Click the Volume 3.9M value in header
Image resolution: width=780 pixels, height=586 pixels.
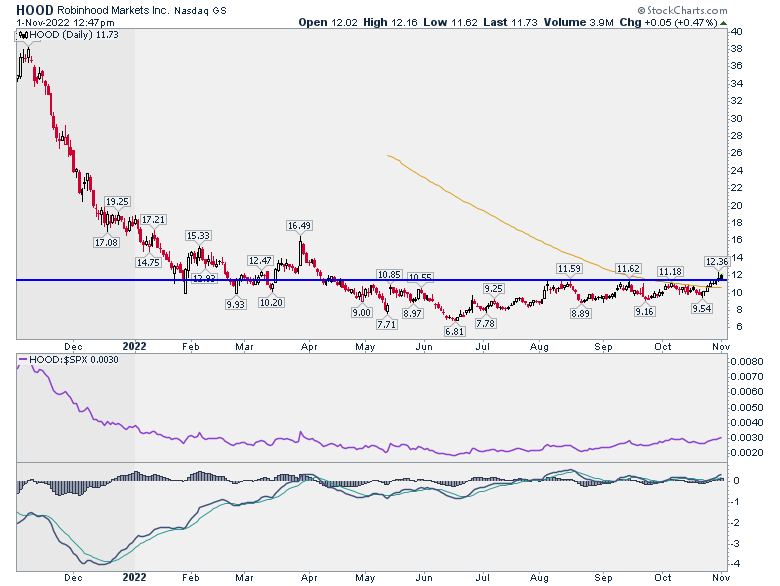point(579,22)
